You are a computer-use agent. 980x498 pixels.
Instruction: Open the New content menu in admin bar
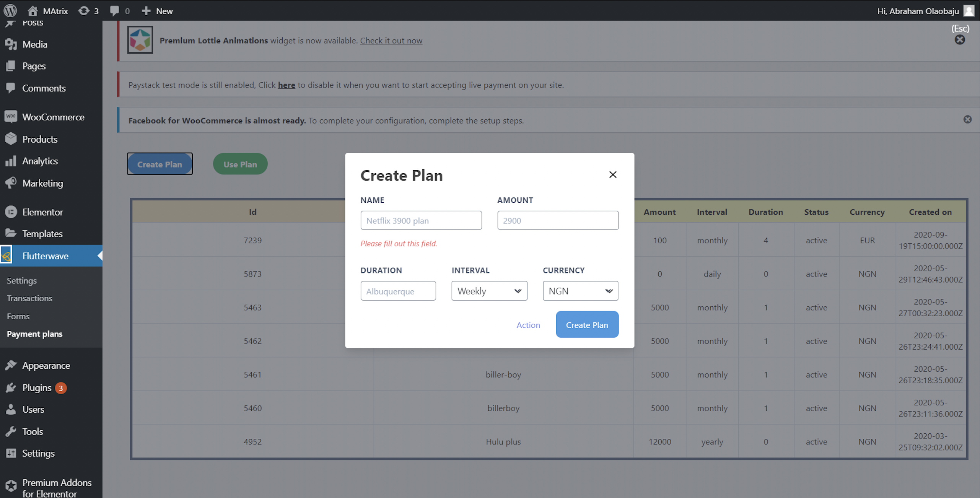coord(157,11)
